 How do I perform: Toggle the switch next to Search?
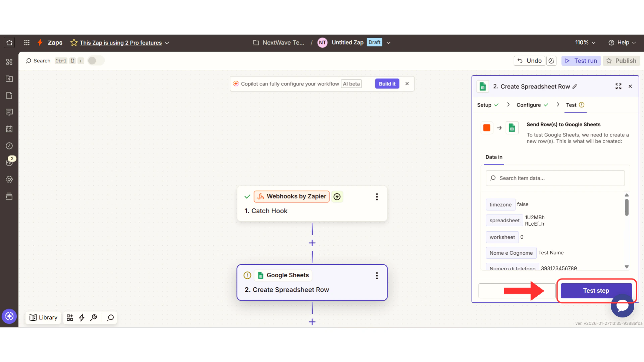click(96, 61)
